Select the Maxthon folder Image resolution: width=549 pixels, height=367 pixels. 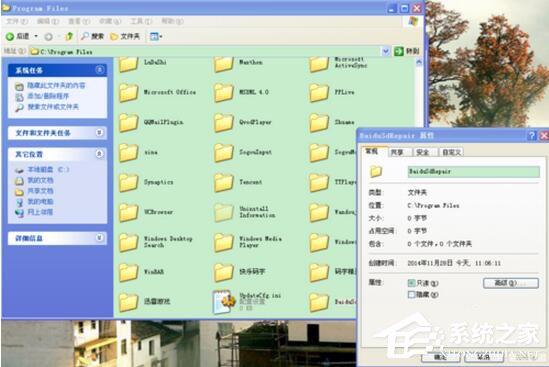click(238, 63)
